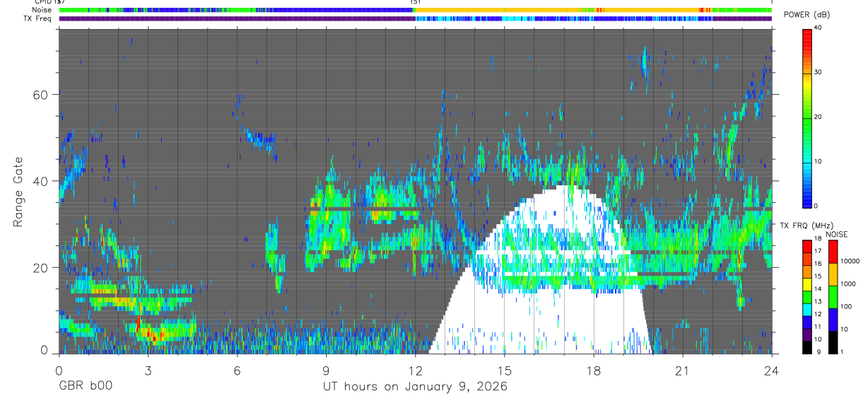Click 'UT hours on January 9, 2026' label
The width and height of the screenshot is (868, 401).
pos(415,387)
